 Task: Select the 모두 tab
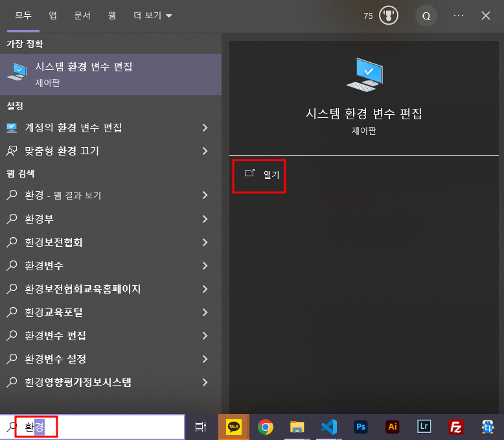[x=23, y=16]
